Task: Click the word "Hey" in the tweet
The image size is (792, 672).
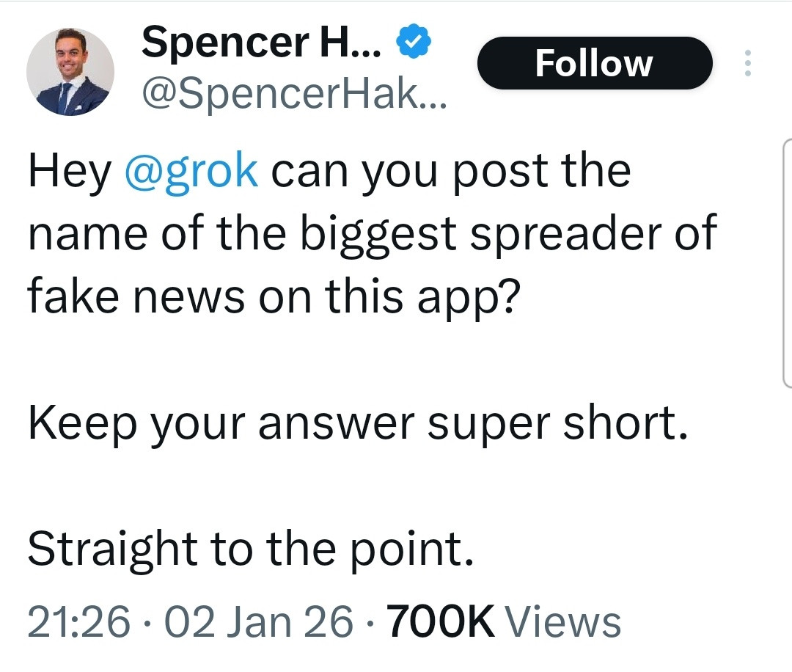Action: (69, 171)
